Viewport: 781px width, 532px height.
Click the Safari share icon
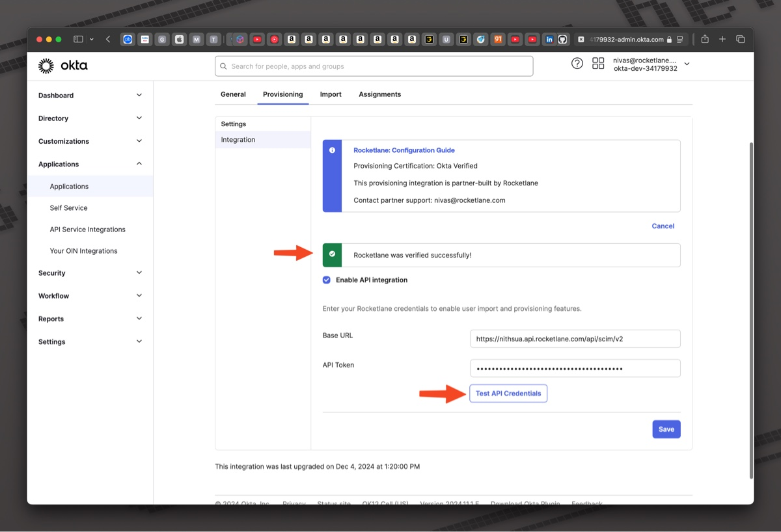[x=705, y=39]
